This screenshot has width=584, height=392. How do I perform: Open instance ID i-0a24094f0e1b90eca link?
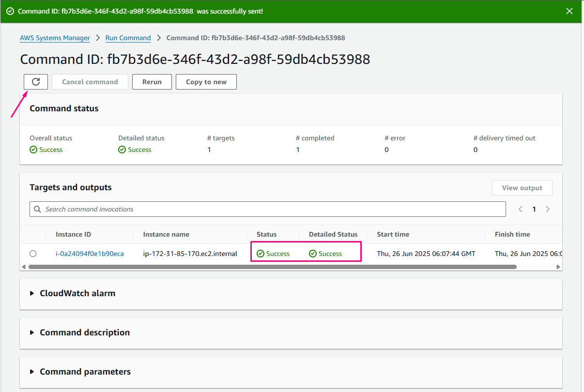(90, 254)
